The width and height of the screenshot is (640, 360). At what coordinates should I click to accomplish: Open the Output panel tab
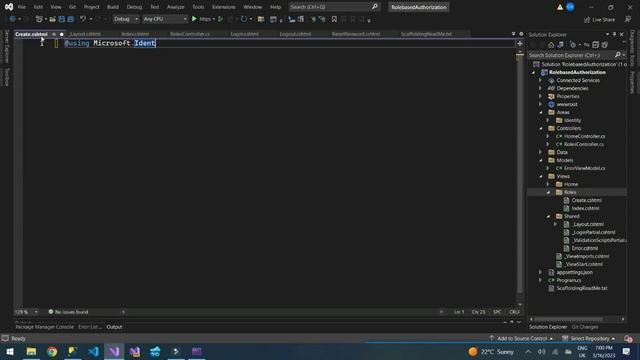(x=114, y=327)
